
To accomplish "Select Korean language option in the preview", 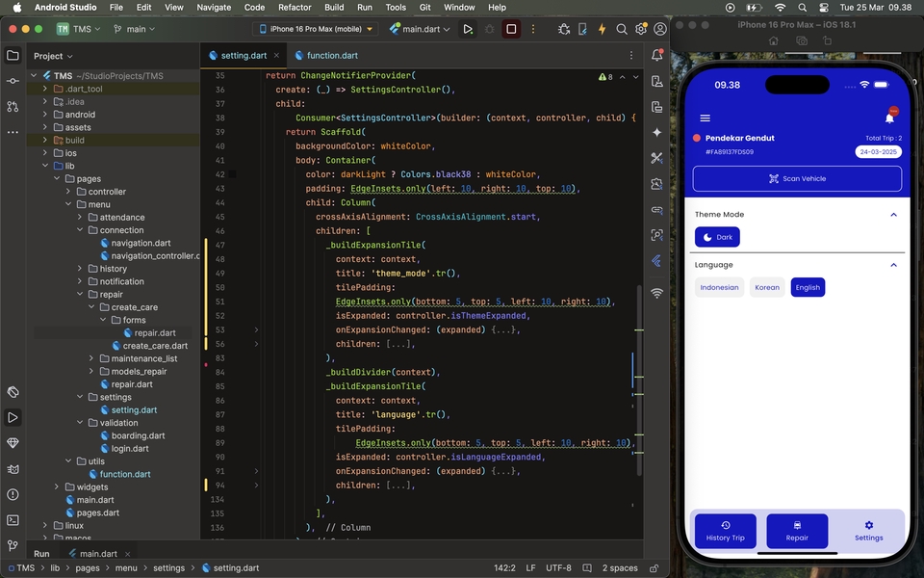I will (x=767, y=287).
